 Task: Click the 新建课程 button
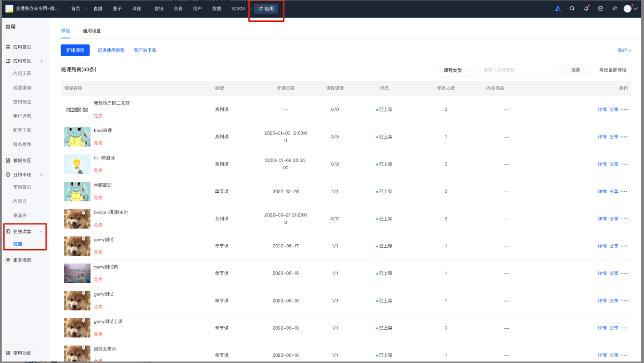click(x=75, y=50)
